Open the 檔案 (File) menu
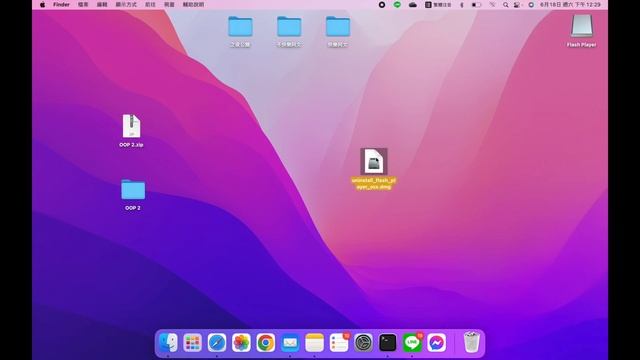Image resolution: width=640 pixels, height=360 pixels. coord(83,4)
